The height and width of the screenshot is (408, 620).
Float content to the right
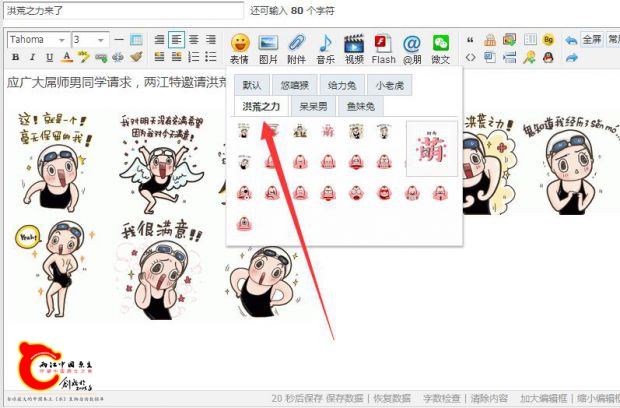pyautogui.click(x=176, y=57)
